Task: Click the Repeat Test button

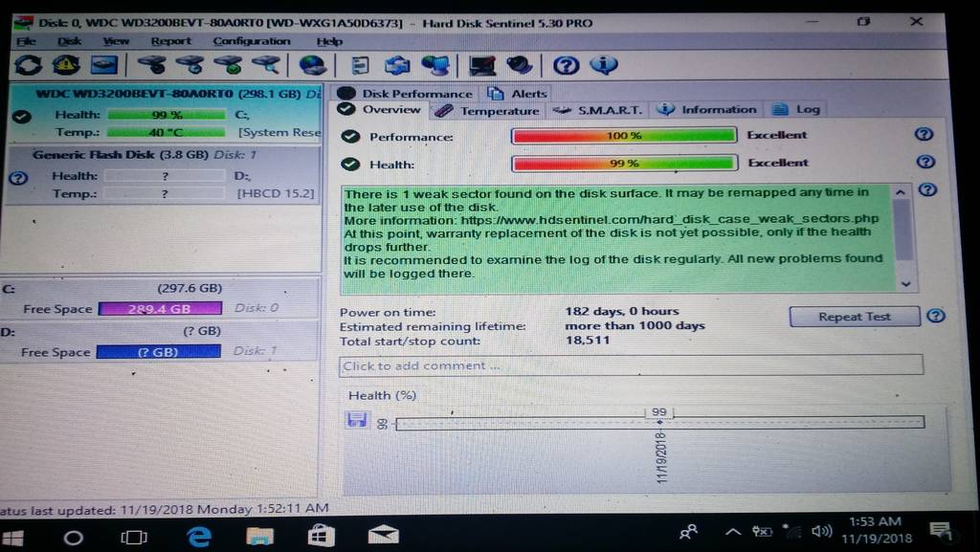Action: [855, 317]
